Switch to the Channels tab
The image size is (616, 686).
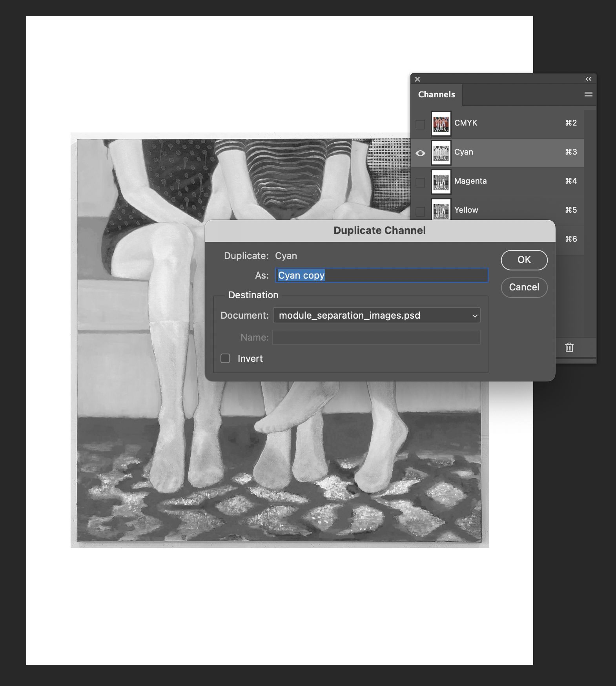437,95
